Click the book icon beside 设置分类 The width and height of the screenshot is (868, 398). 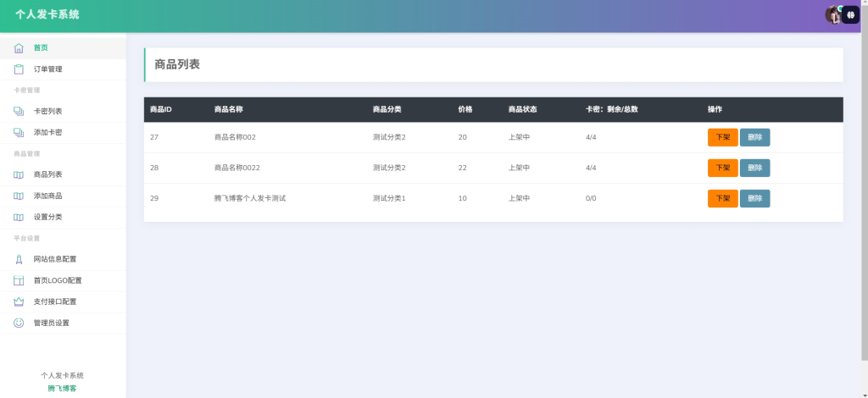click(19, 217)
